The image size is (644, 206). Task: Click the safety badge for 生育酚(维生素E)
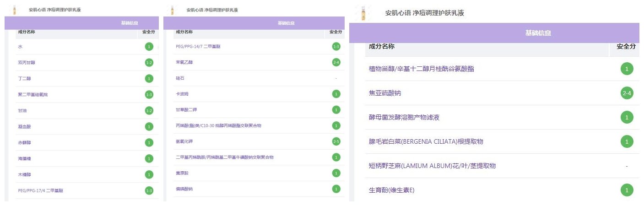point(627,190)
